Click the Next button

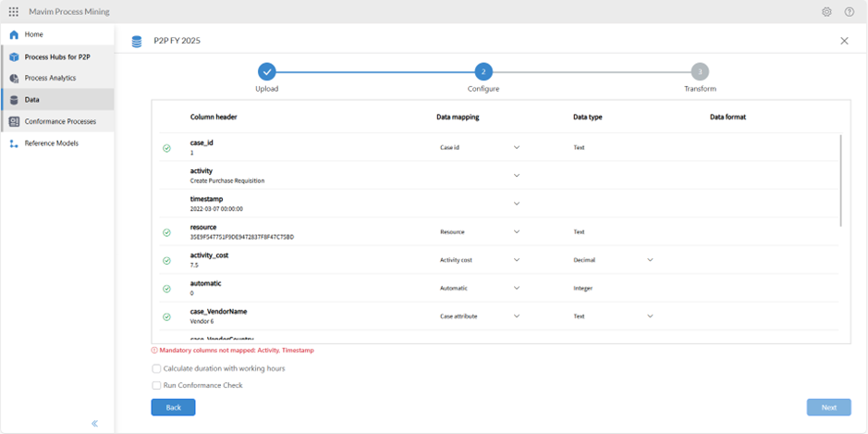tap(828, 407)
